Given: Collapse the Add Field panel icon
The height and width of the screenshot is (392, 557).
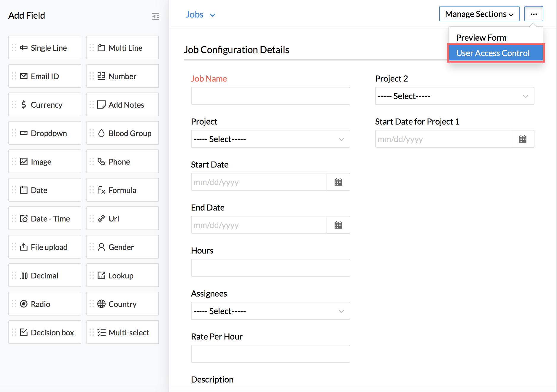Looking at the screenshot, I should [156, 16].
